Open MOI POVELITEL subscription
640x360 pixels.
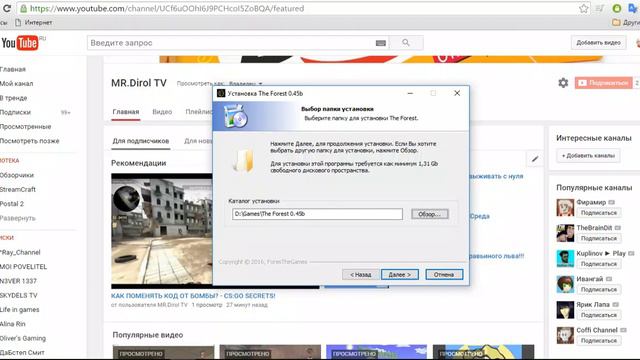coord(23,267)
